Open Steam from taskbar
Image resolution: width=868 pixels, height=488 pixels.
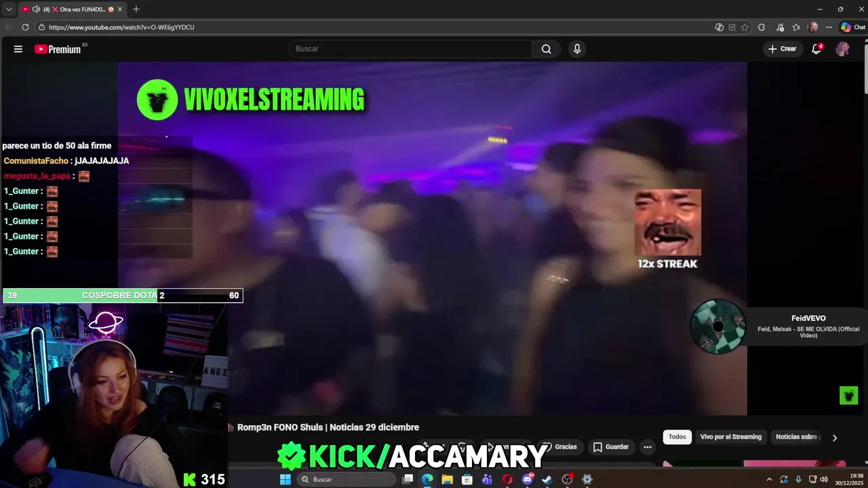click(x=547, y=479)
